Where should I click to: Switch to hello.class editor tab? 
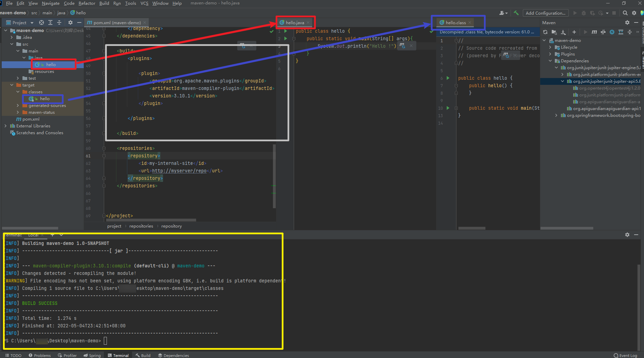click(455, 22)
